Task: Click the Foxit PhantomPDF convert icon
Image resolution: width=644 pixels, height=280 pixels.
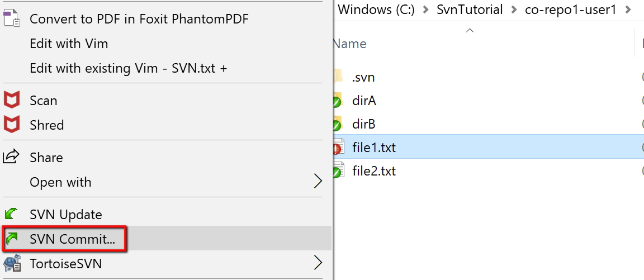Action: click(x=12, y=19)
